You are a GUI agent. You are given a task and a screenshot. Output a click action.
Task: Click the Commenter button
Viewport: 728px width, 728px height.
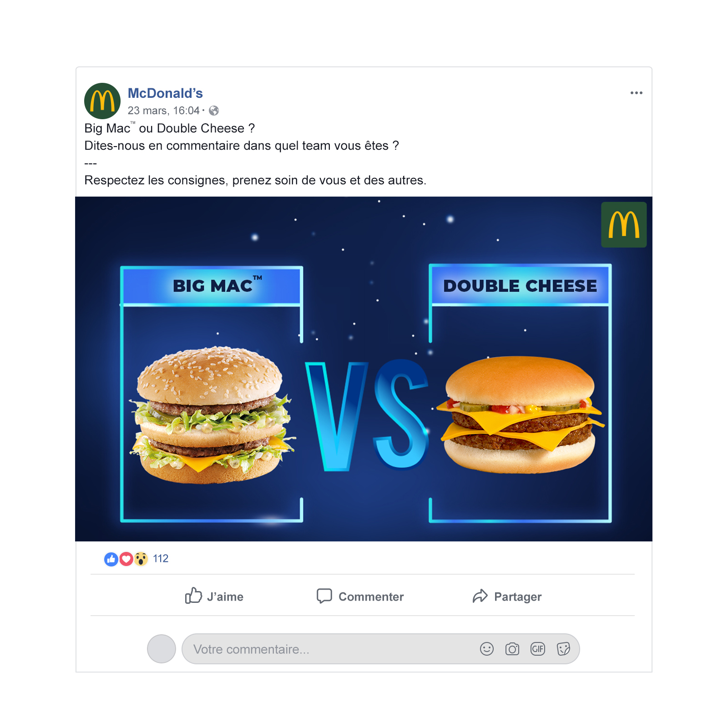pos(360,596)
